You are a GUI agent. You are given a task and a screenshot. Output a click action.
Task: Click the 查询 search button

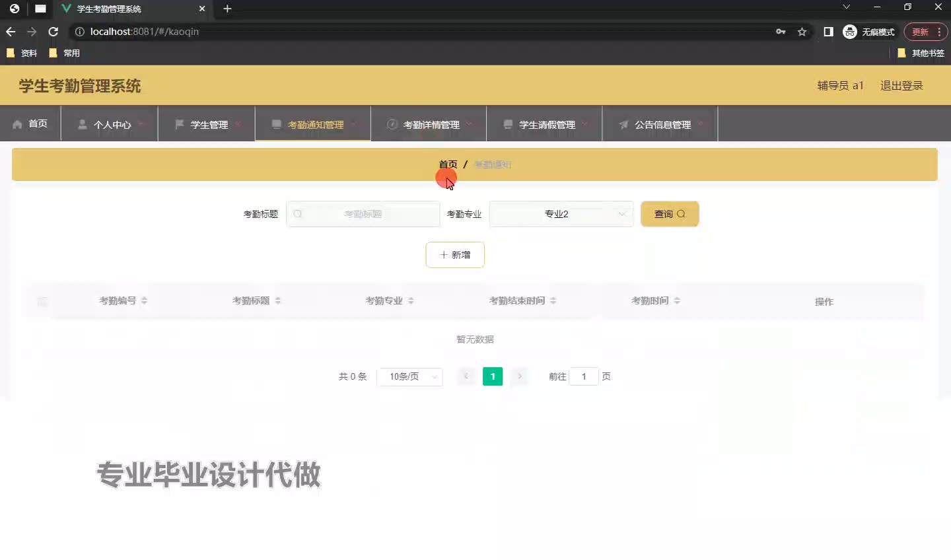click(x=669, y=214)
